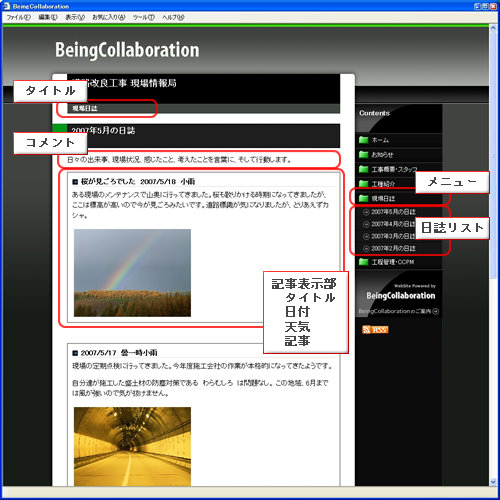The width and height of the screenshot is (500, 500).
Task: Click the folder icon beside 工程管理・CCPM
Action: pyautogui.click(x=364, y=262)
